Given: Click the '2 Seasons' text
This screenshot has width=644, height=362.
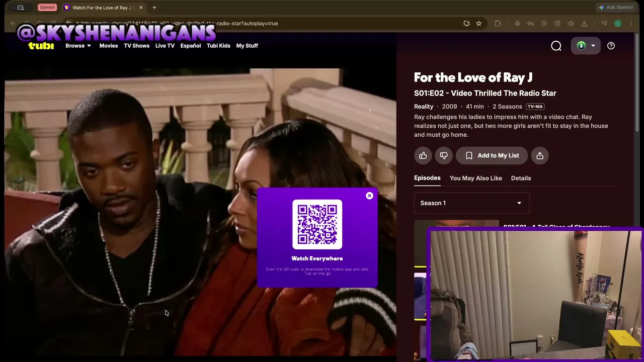Looking at the screenshot, I should pyautogui.click(x=507, y=107).
